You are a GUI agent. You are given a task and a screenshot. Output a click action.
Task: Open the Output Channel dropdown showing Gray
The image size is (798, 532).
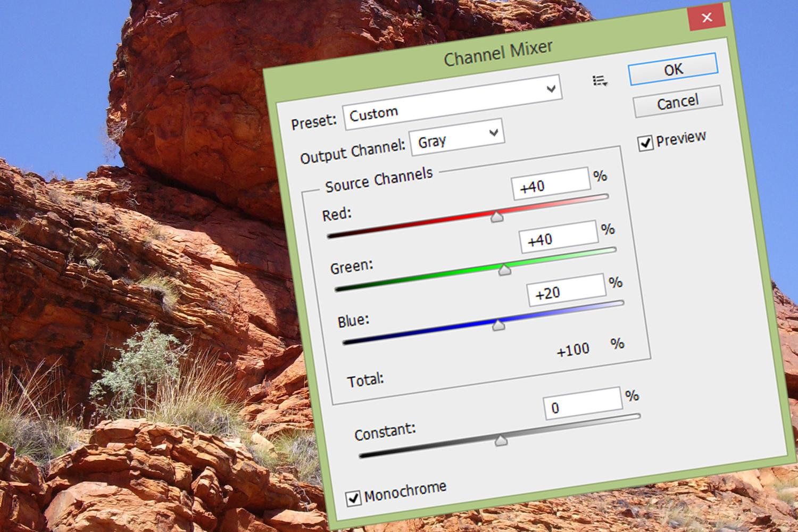458,137
